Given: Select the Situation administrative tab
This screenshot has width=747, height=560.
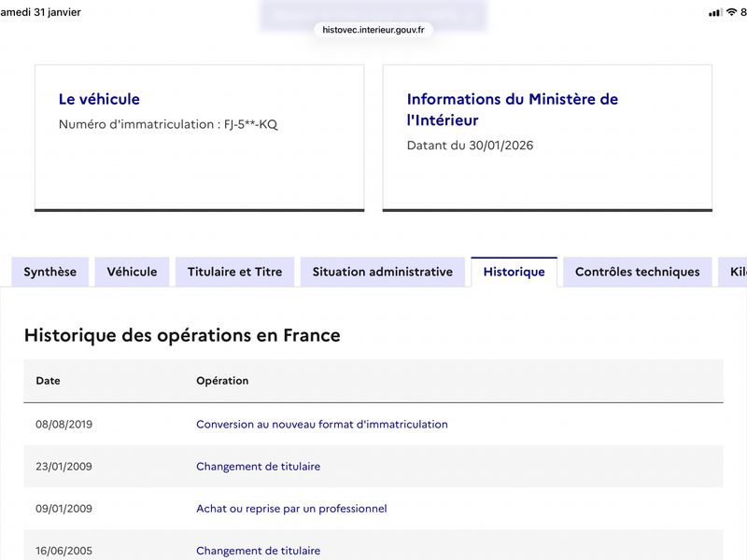Looking at the screenshot, I should point(383,272).
